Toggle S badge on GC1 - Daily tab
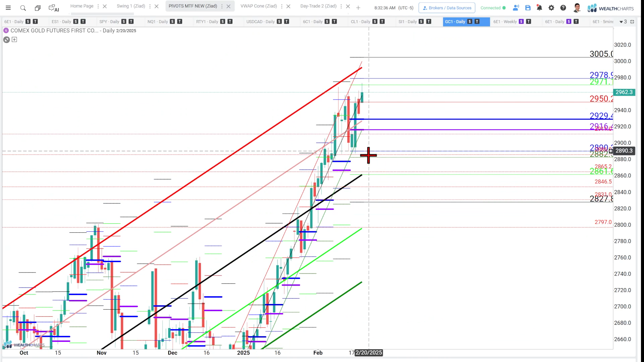 470,21
